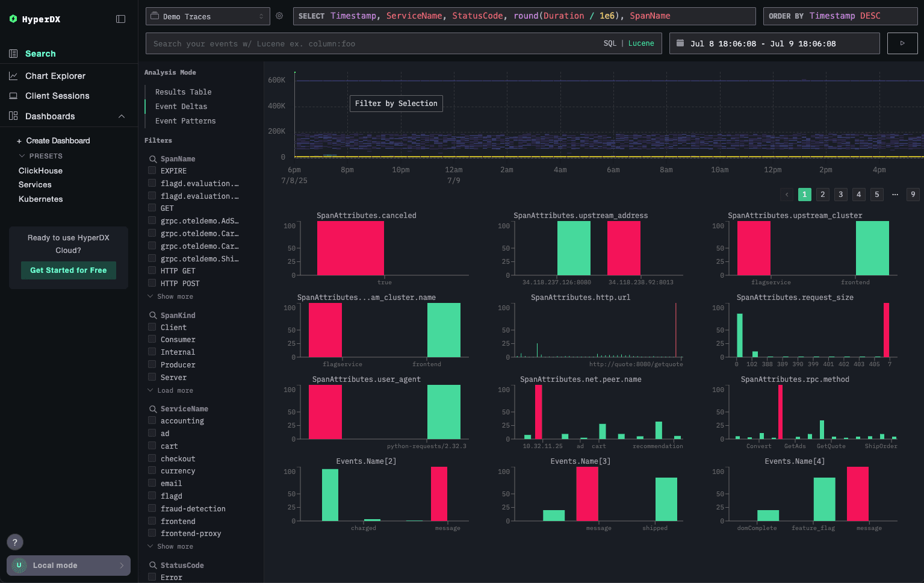
Task: Click the SELECT columns query field
Action: coord(524,16)
